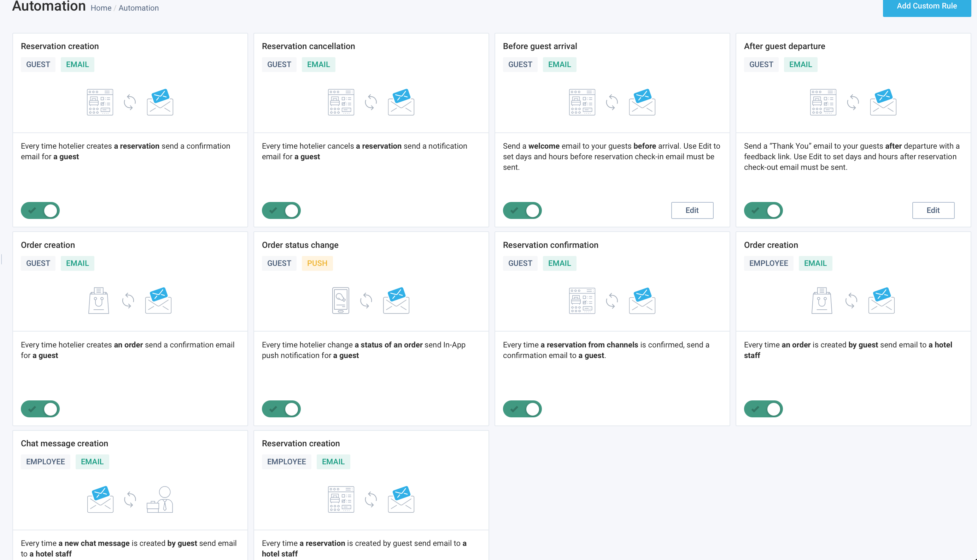Click the reservation creation email icon

[x=160, y=101]
